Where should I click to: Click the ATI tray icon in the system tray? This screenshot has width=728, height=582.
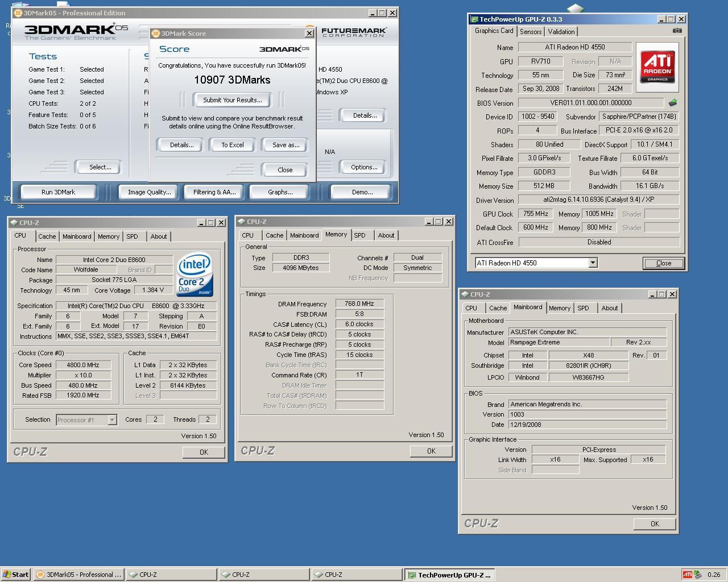(x=687, y=575)
